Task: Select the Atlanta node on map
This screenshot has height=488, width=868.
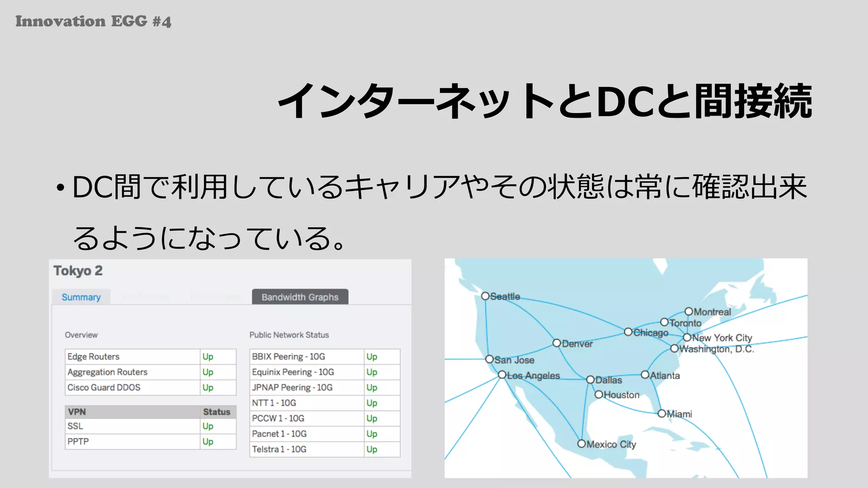Action: (x=645, y=375)
